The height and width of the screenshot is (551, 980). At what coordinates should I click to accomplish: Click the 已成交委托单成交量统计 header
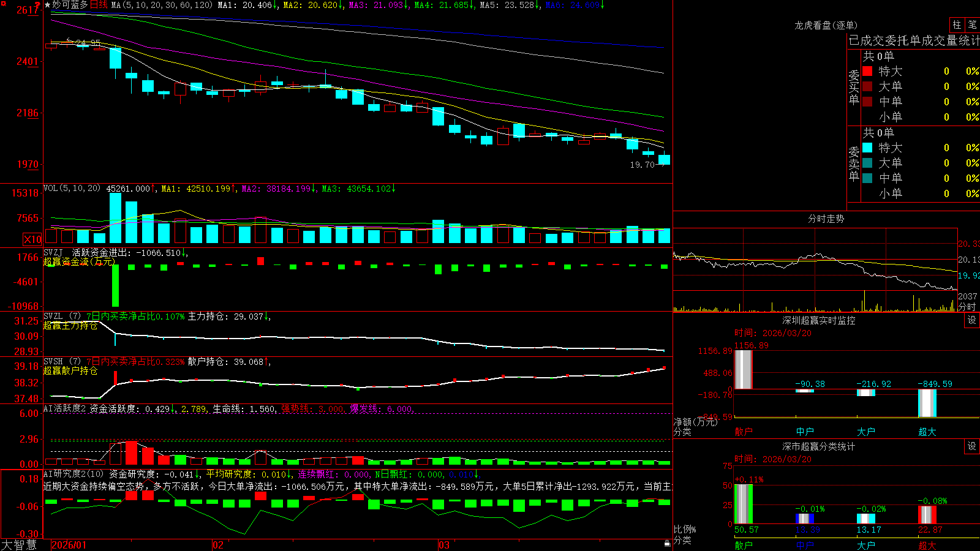pos(914,40)
